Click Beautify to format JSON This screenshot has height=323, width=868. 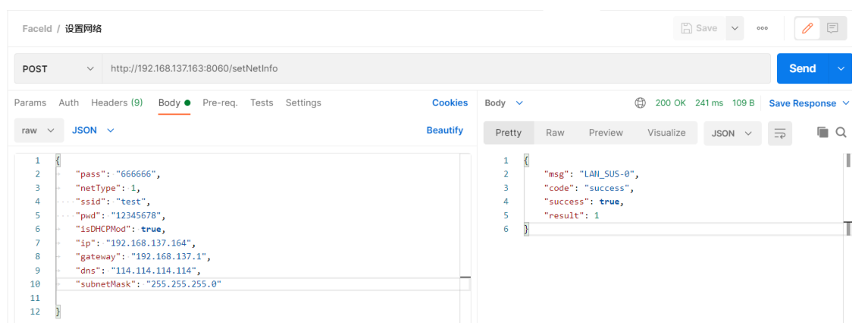(444, 130)
